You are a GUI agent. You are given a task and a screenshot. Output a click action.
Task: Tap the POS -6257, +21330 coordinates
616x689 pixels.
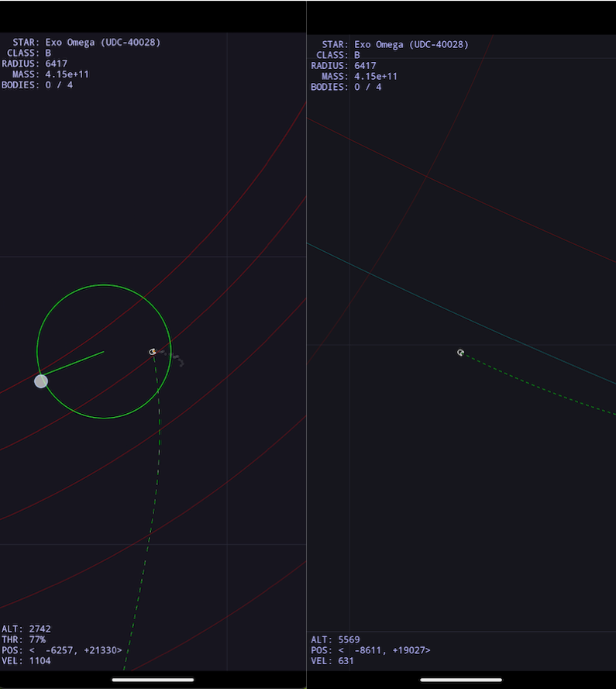(62, 650)
